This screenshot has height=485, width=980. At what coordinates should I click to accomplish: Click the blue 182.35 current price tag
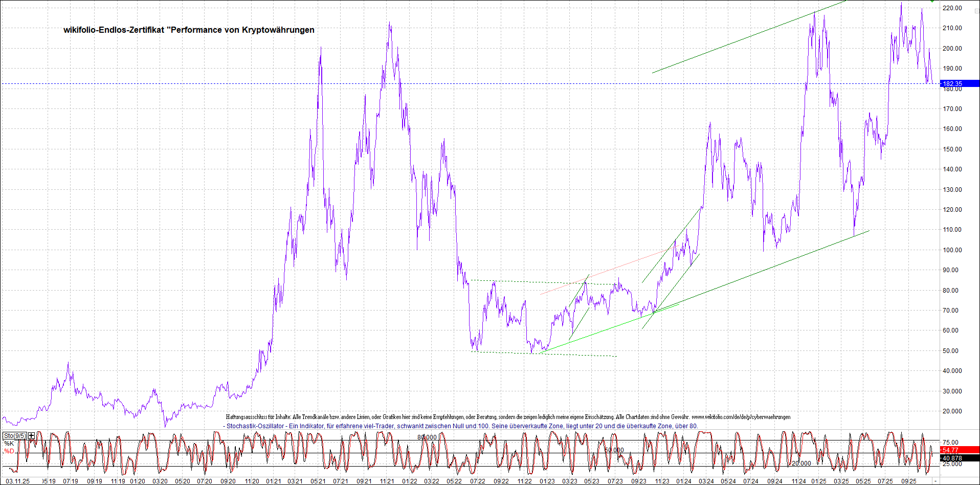tap(959, 84)
